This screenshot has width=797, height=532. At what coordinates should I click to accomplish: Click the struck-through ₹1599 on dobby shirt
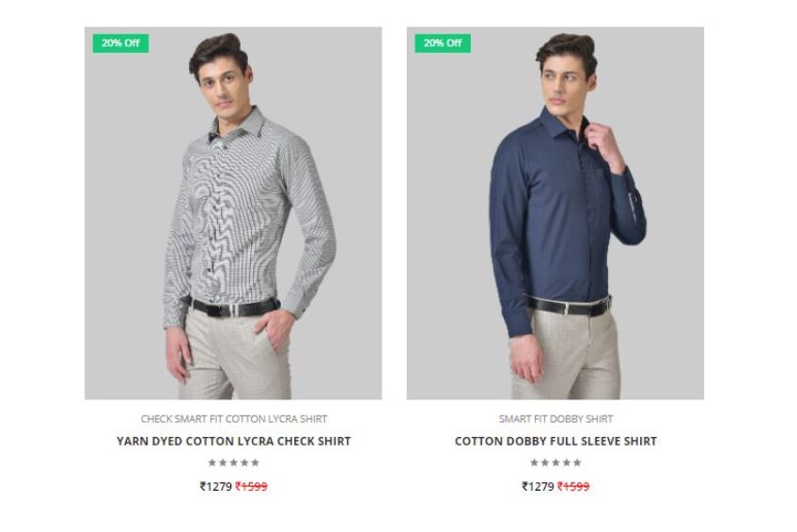coord(573,486)
